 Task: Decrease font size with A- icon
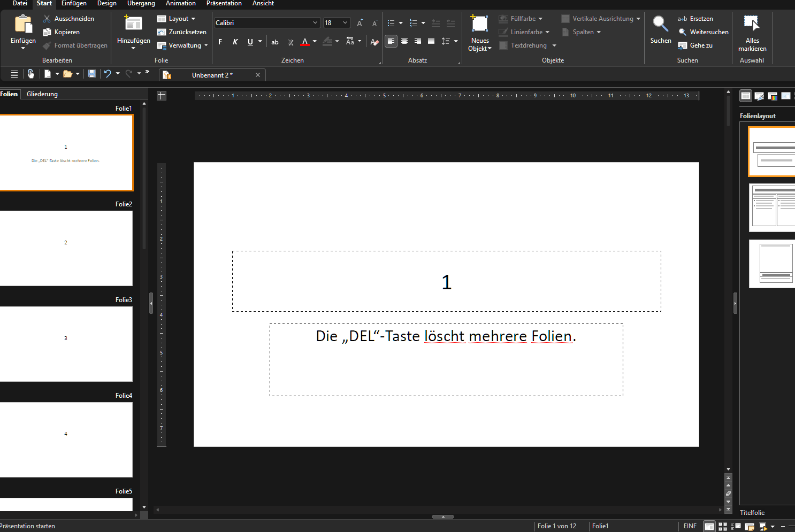(x=375, y=23)
